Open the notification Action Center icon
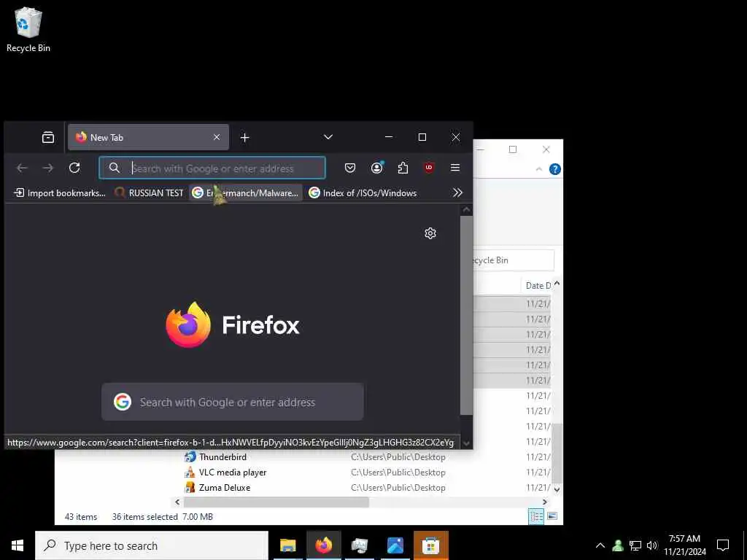The image size is (747, 560). [723, 545]
